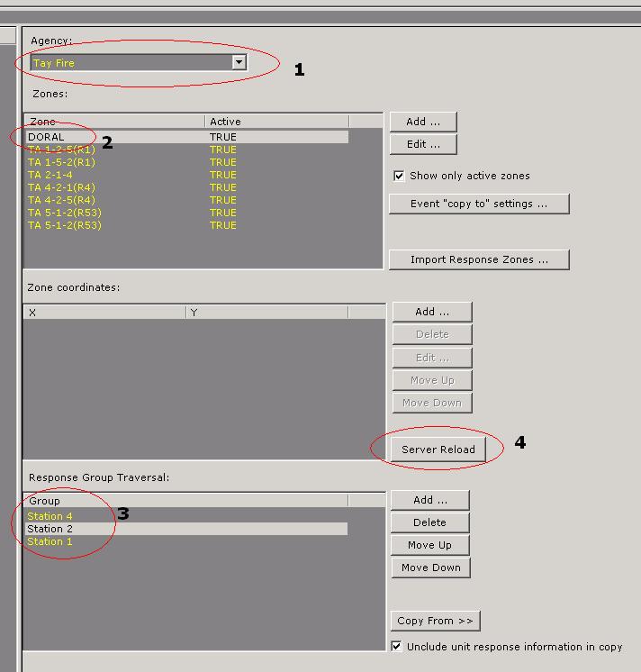Move selected response group down
This screenshot has height=672, width=641.
click(430, 568)
